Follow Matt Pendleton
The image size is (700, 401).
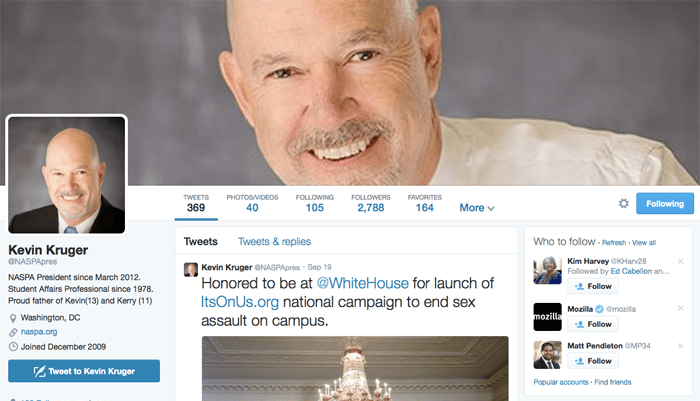click(x=593, y=361)
